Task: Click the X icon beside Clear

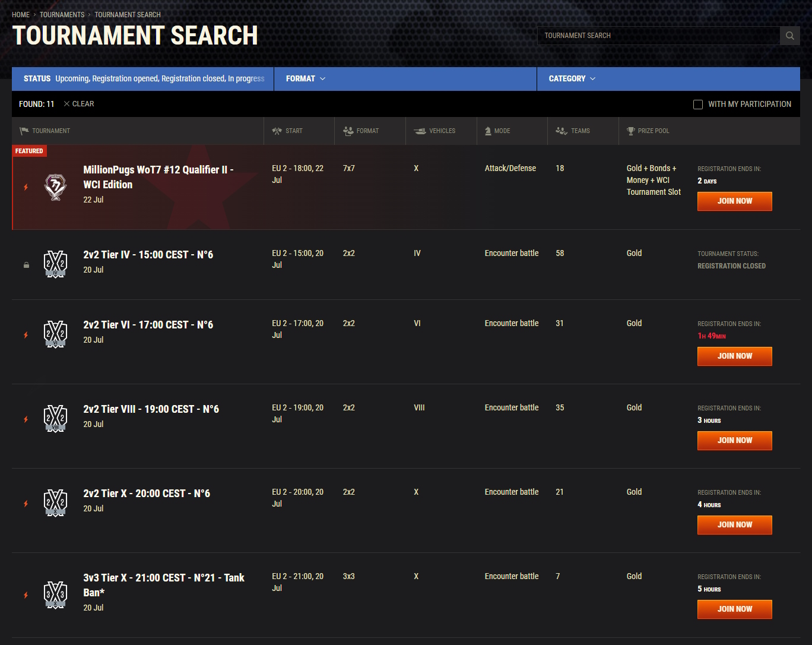Action: 66,104
